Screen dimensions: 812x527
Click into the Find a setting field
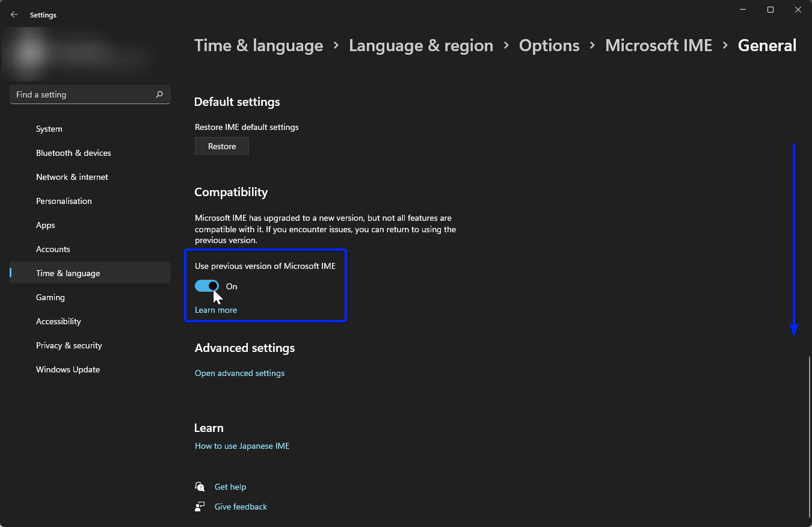[90, 94]
